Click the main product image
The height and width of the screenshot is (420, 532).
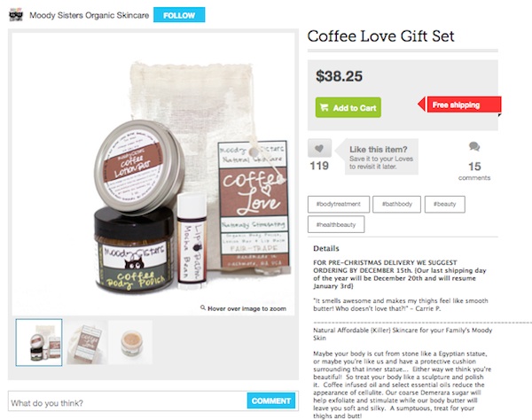coord(153,175)
